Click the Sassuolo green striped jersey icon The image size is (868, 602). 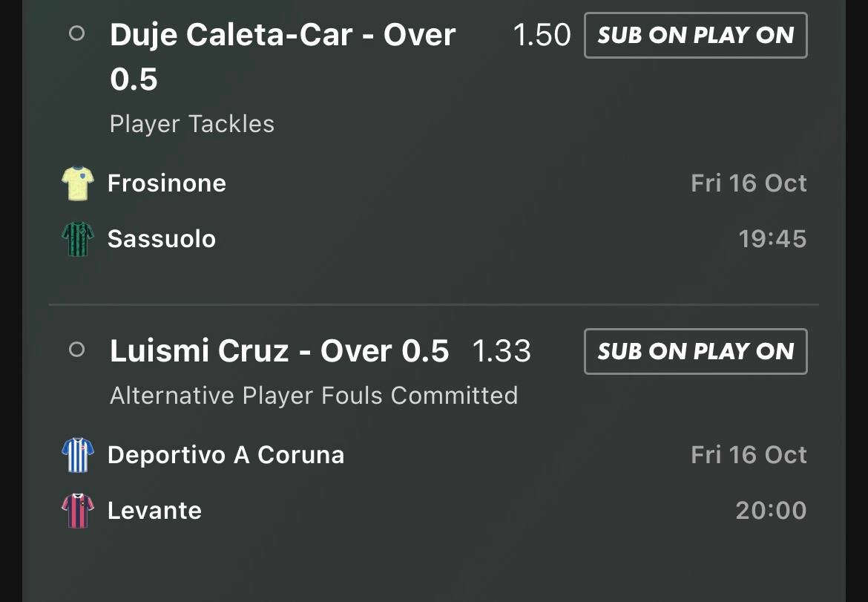[77, 239]
